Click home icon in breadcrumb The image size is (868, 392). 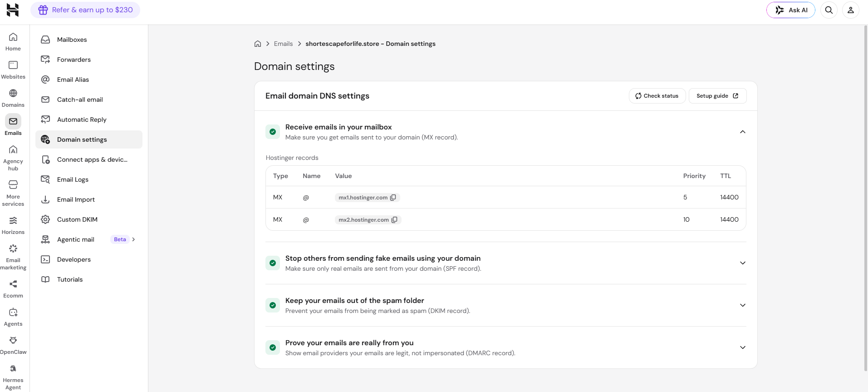tap(258, 44)
